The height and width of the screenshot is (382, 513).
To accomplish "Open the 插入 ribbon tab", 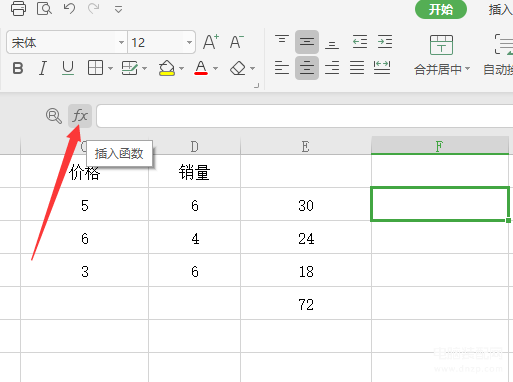I will pos(500,9).
